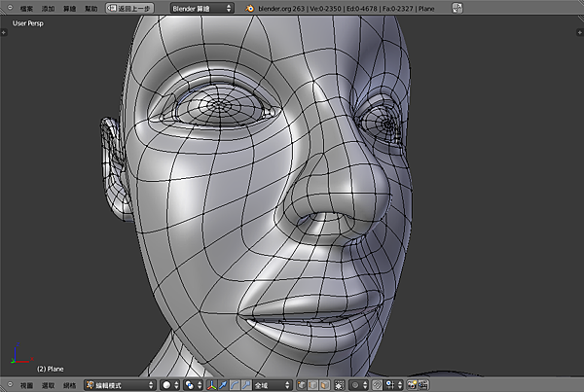584x392 pixels.
Task: Open the 檔案 menu
Action: click(26, 7)
